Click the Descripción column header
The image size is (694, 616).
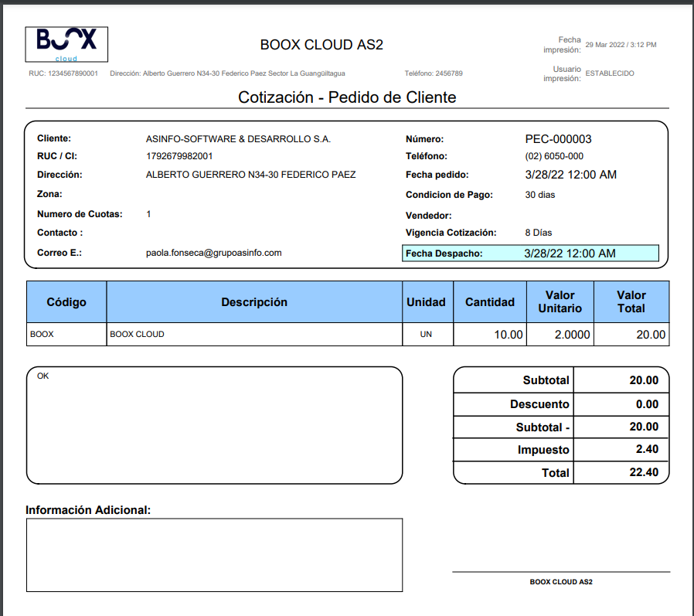[254, 301]
